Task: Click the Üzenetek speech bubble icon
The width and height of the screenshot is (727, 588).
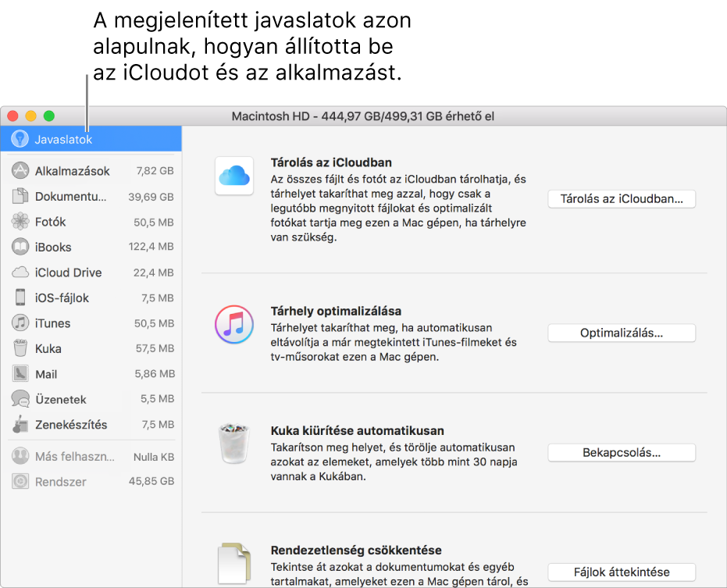Action: coord(20,399)
